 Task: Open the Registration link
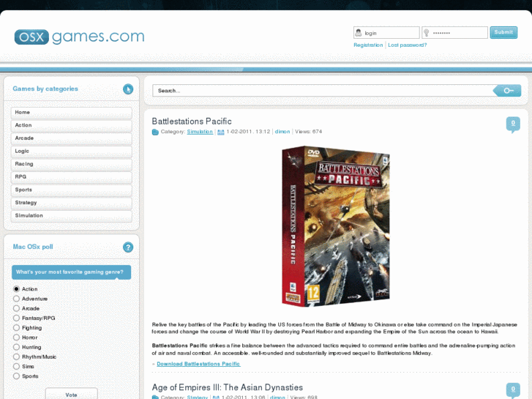tap(368, 45)
